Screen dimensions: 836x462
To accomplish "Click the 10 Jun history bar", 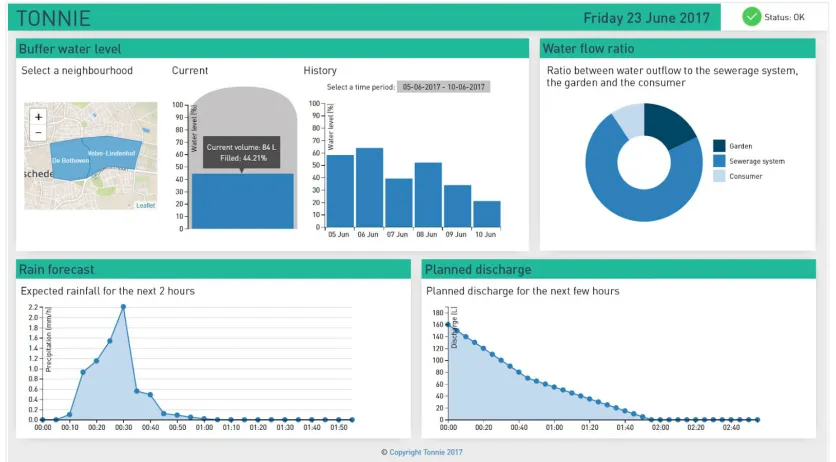I will tap(487, 214).
